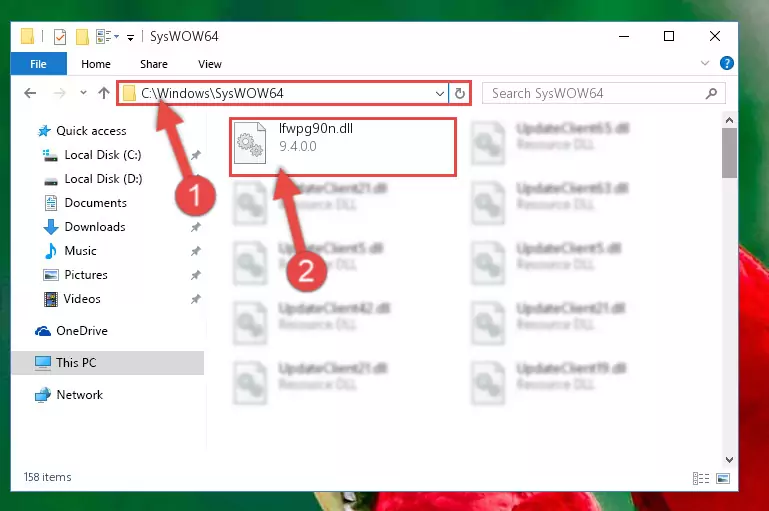Viewport: 769px width, 511px height.
Task: Switch to details view in status bar
Action: pyautogui.click(x=701, y=478)
